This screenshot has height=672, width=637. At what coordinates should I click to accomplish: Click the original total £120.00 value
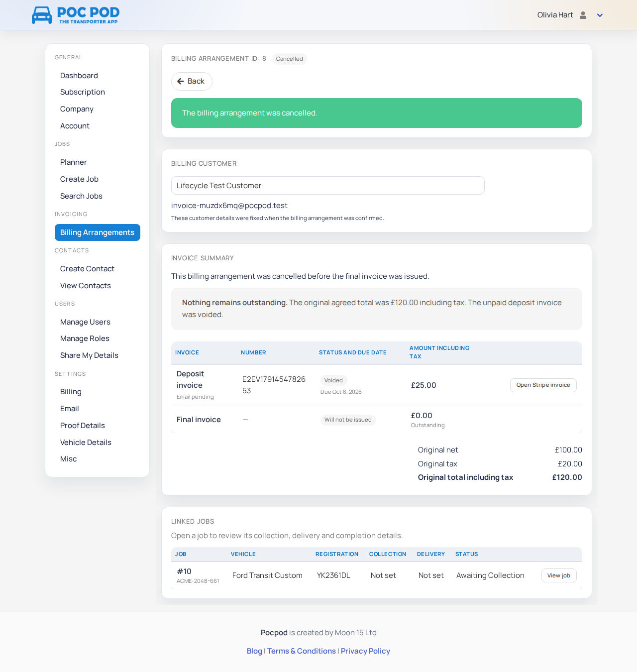click(567, 477)
